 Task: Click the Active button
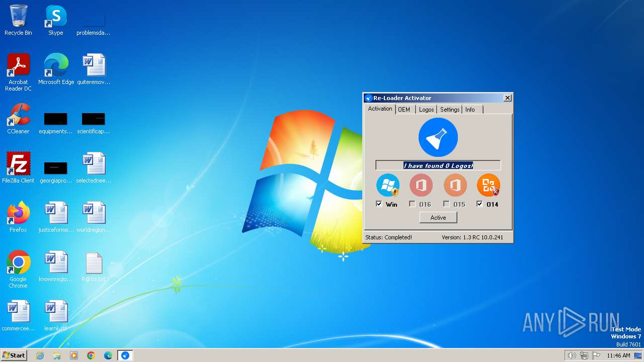click(x=438, y=218)
